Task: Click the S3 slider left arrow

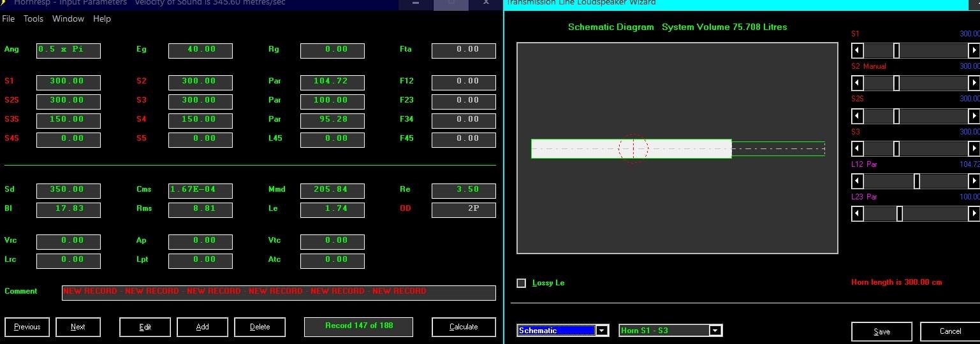Action: [858, 148]
